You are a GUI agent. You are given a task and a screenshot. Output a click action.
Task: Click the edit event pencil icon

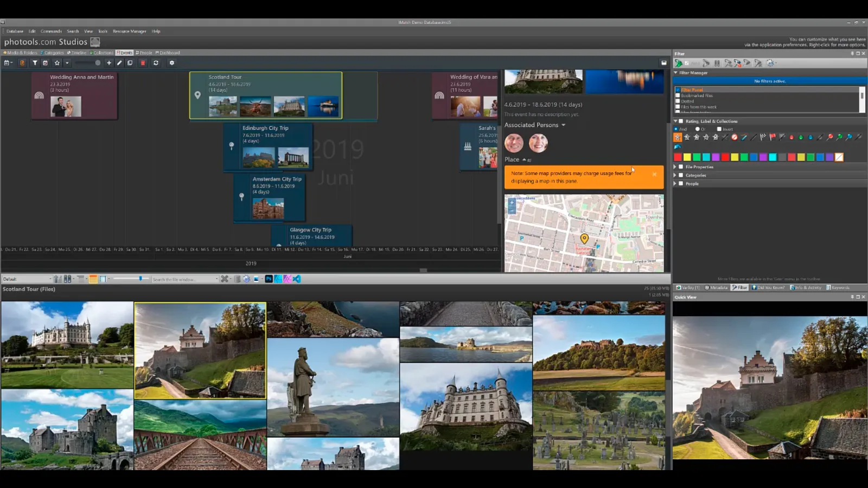(119, 63)
